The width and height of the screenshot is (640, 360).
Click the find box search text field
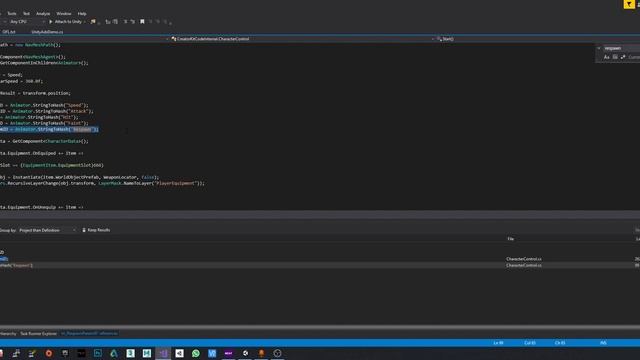621,48
